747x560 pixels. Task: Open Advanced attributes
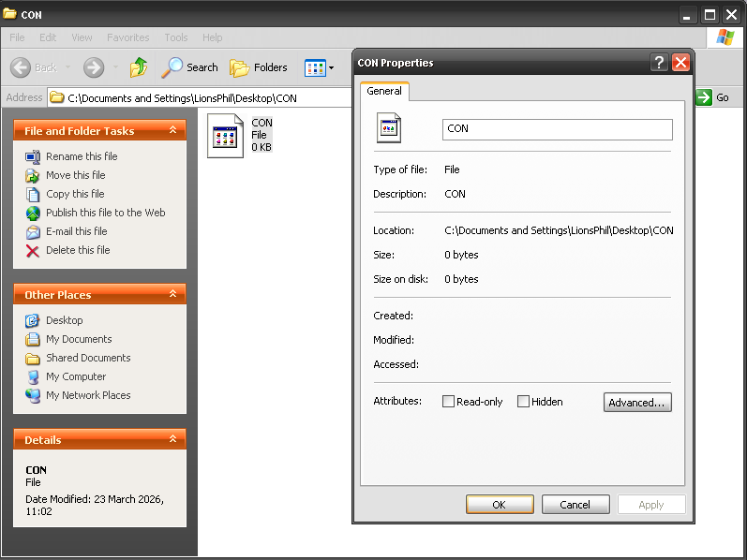tap(637, 403)
